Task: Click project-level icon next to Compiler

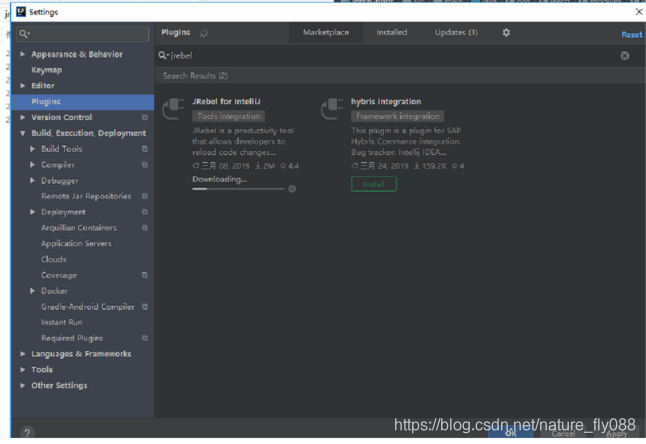Action: click(x=145, y=164)
